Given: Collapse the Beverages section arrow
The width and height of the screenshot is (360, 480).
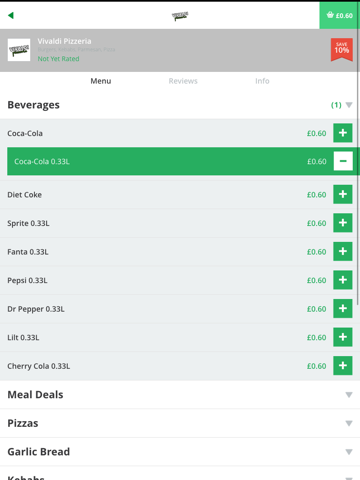Looking at the screenshot, I should pos(349,105).
